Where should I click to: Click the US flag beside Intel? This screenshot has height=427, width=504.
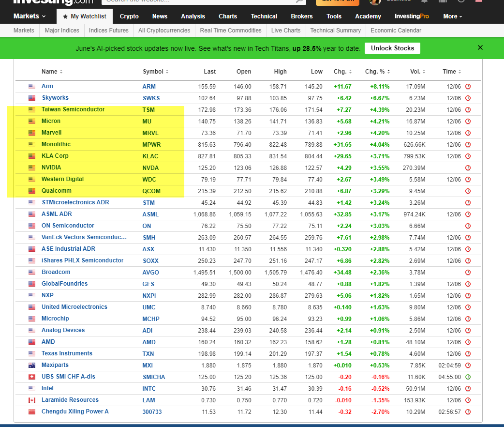tap(32, 389)
